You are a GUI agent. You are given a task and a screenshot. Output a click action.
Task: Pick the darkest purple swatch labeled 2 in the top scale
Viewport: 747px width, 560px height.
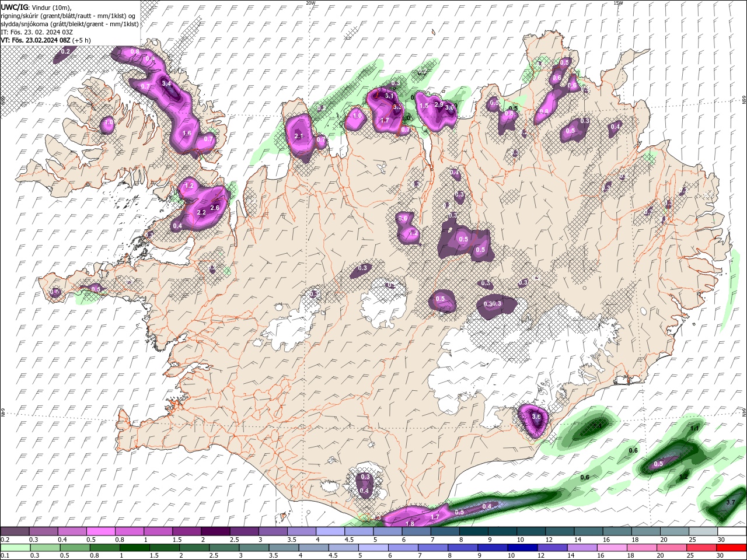(x=215, y=531)
